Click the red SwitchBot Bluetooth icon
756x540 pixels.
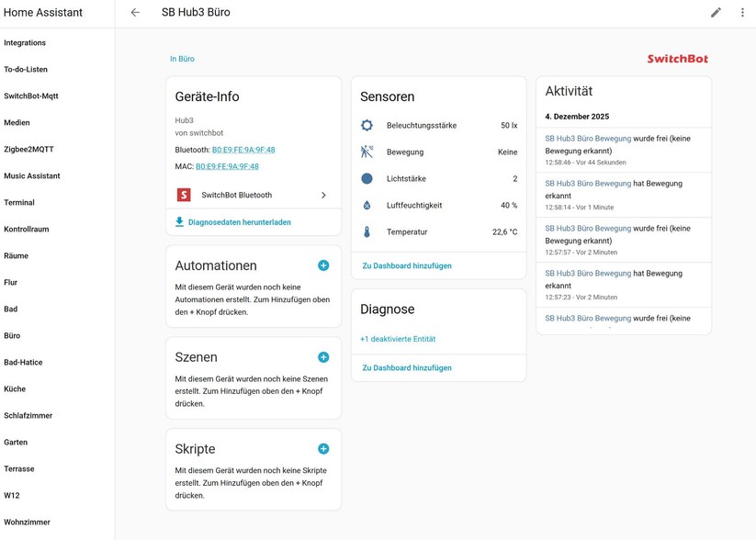tap(183, 195)
